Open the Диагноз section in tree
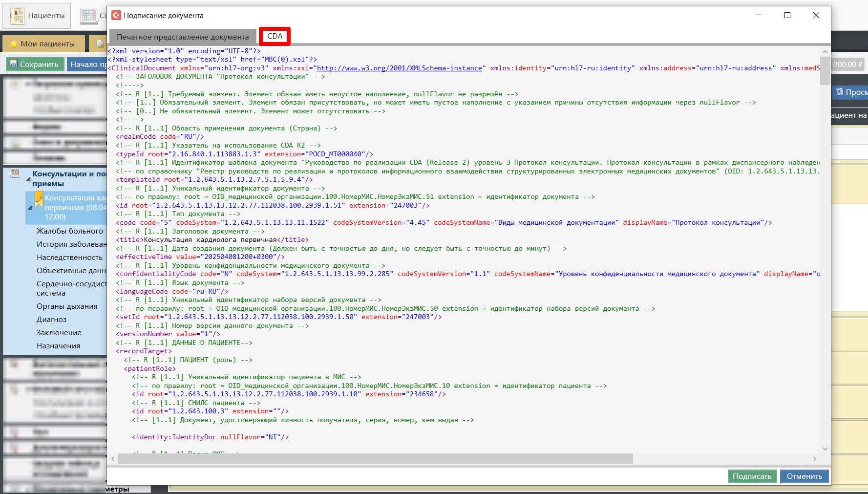Screen dimensions: 868x494 [52, 320]
